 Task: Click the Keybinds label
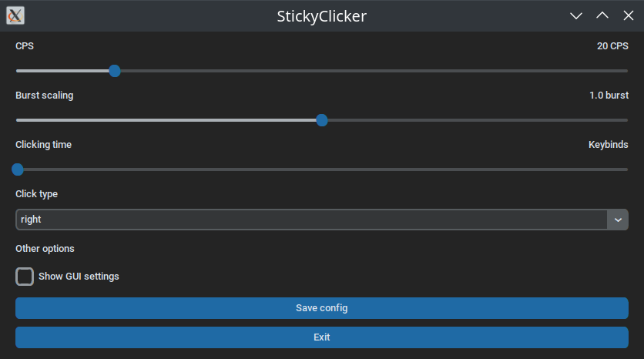point(609,145)
